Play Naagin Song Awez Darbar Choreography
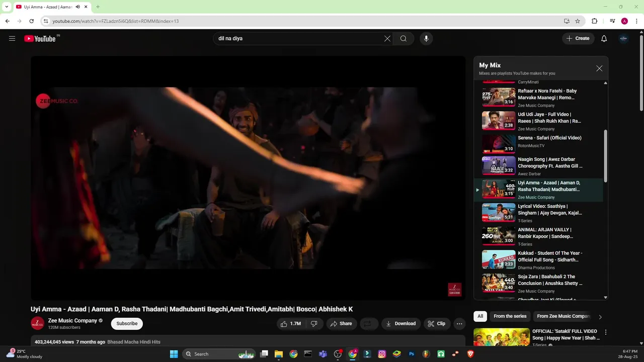 [x=538, y=166]
